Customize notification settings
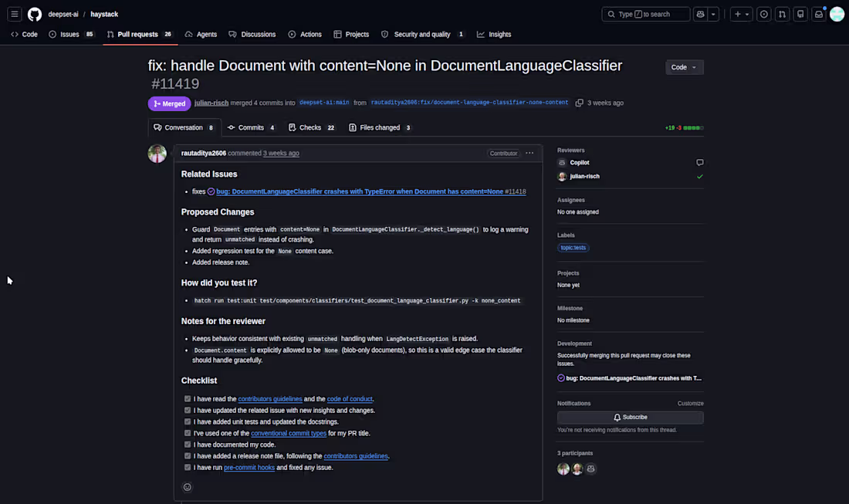Viewport: 849px width, 504px height. coord(690,404)
